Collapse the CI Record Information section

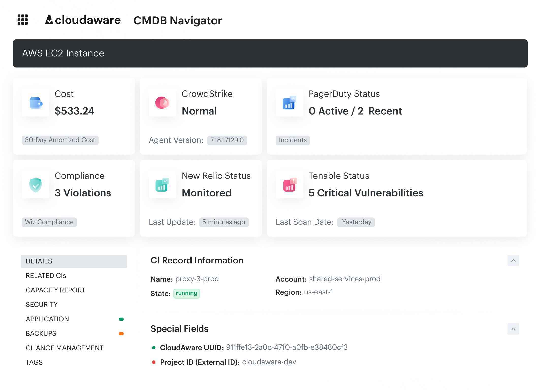point(513,261)
